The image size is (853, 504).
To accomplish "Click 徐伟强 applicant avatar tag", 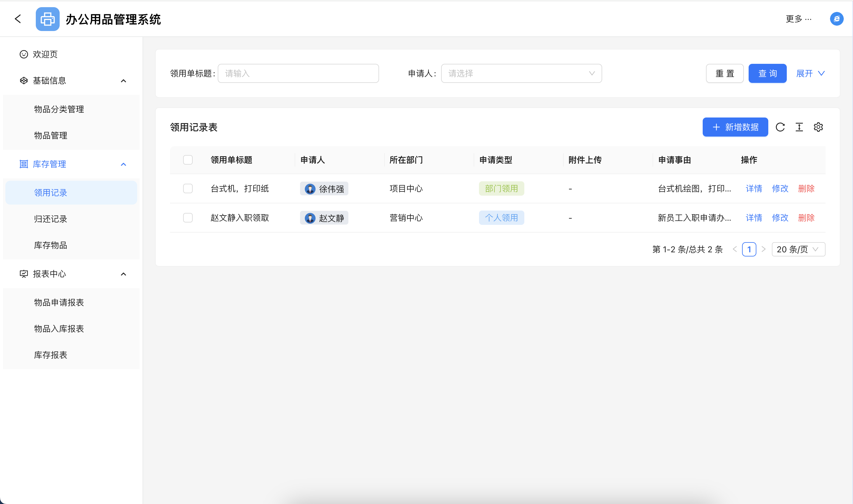I will pos(324,189).
